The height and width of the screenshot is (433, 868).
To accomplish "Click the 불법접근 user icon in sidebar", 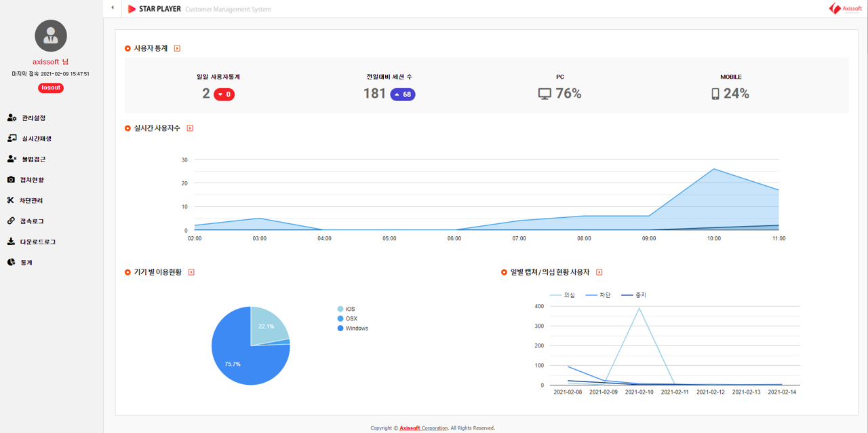I will coord(12,159).
